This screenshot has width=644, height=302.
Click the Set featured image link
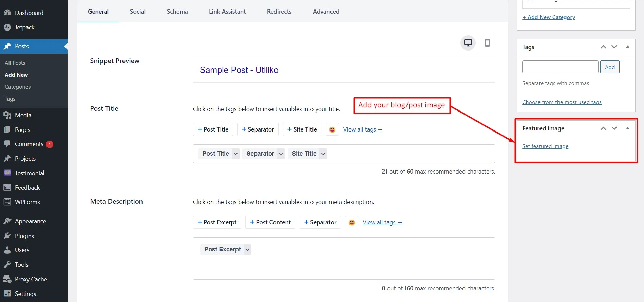point(545,146)
